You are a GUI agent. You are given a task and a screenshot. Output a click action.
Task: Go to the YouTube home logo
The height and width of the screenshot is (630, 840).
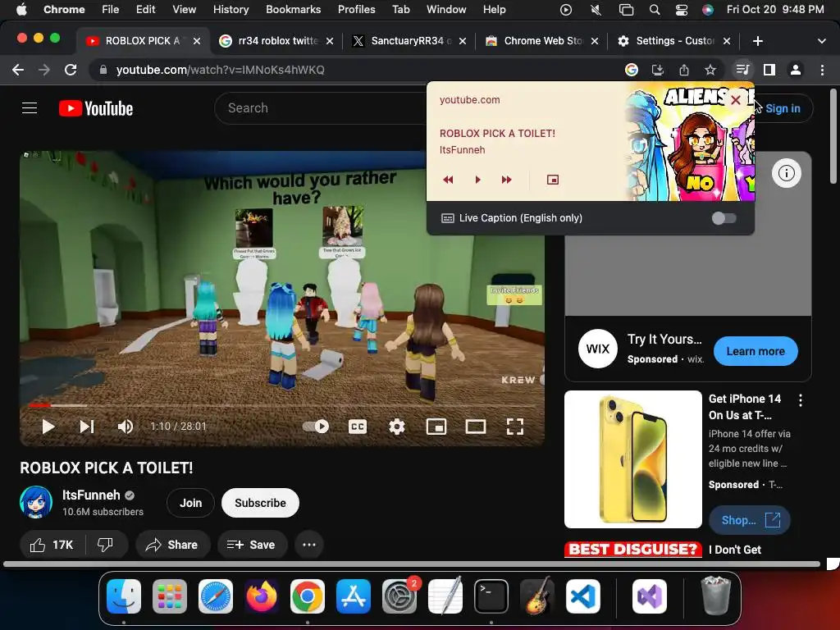pyautogui.click(x=96, y=108)
